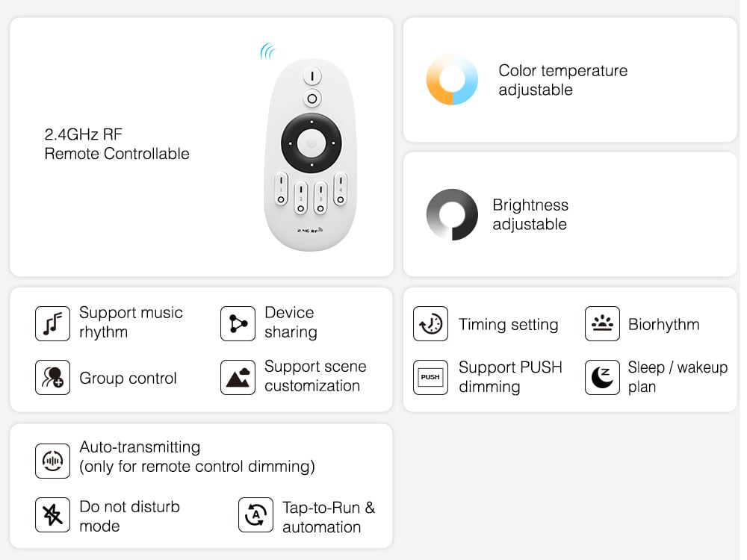This screenshot has height=560, width=747.
Task: Click the "2.4GHz RF Remote Controllable" text
Action: [117, 144]
